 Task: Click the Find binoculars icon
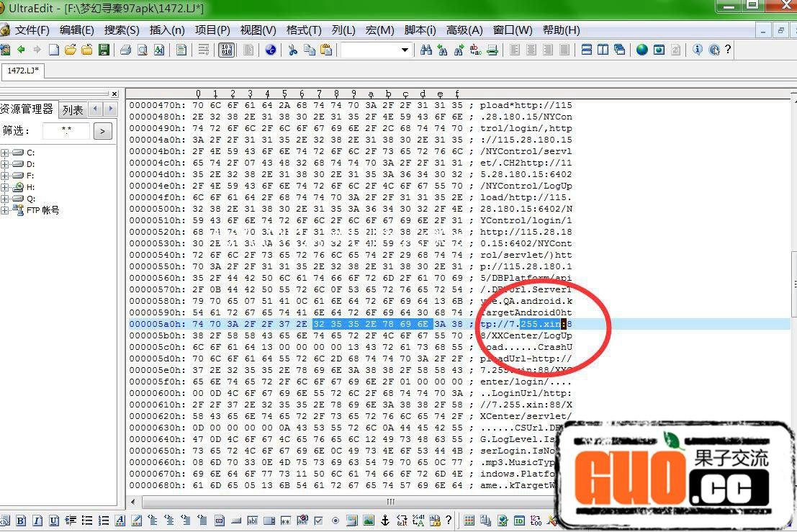tap(425, 50)
